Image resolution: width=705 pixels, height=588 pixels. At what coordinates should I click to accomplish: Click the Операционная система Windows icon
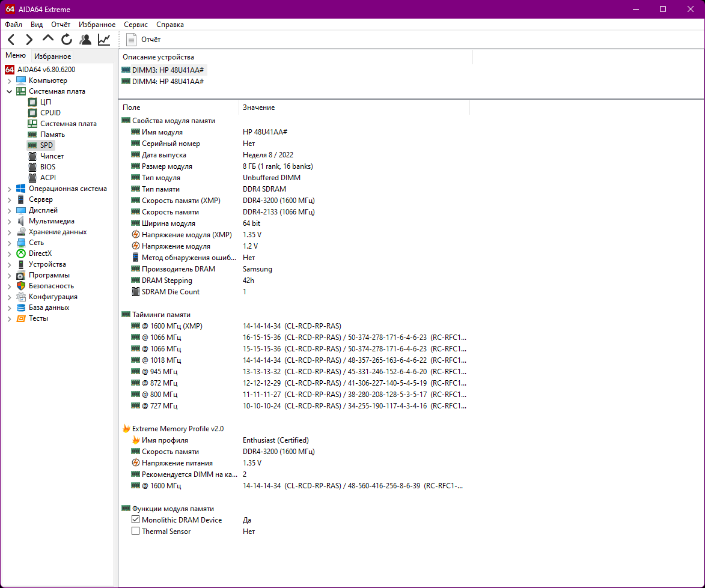pos(21,189)
